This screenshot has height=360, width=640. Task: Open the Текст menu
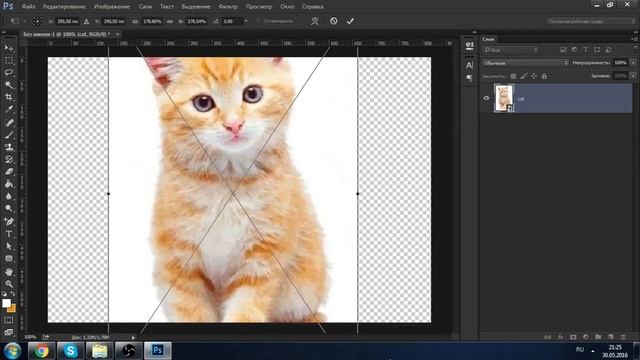tap(167, 7)
